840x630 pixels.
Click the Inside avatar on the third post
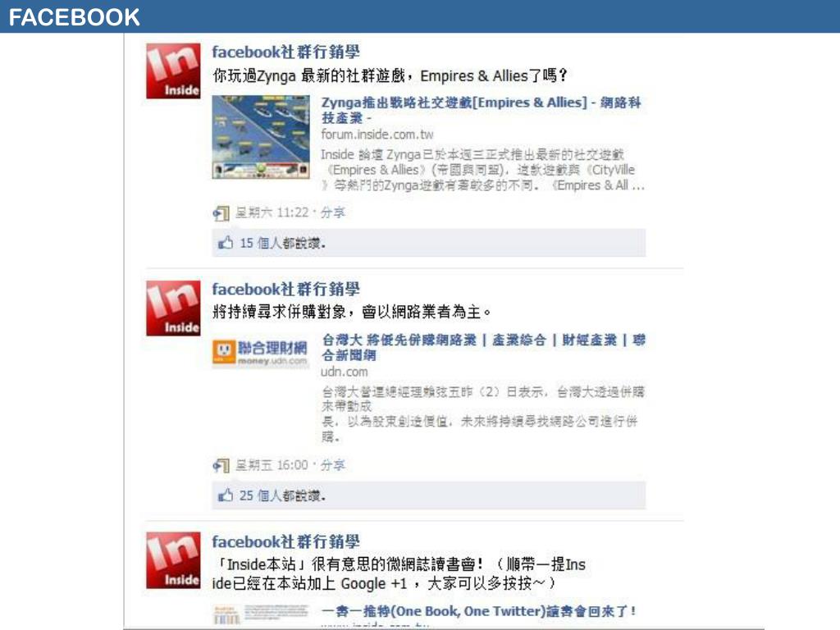pyautogui.click(x=173, y=560)
